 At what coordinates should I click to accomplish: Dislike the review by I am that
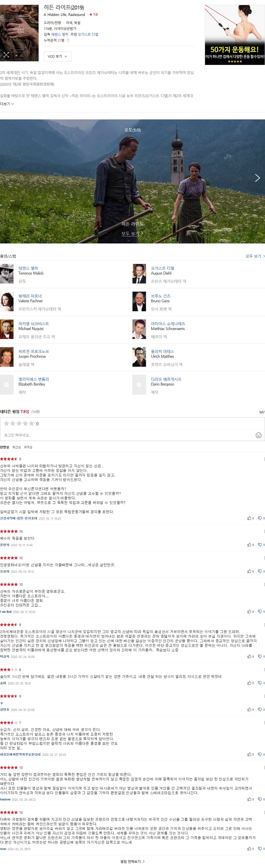[x=261, y=611]
